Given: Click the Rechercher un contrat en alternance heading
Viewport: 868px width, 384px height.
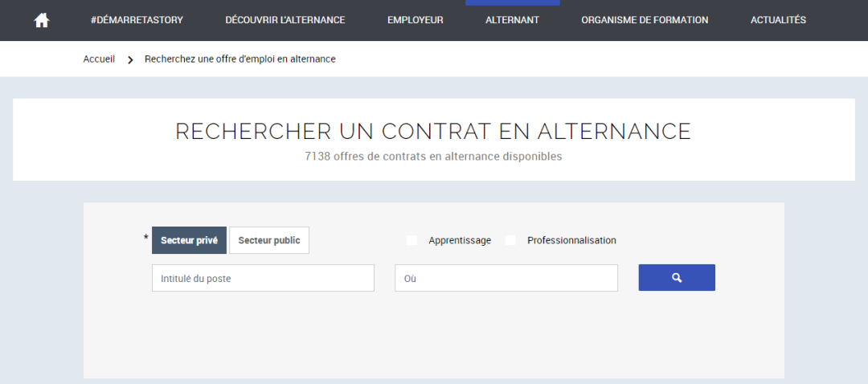Looking at the screenshot, I should tap(433, 132).
